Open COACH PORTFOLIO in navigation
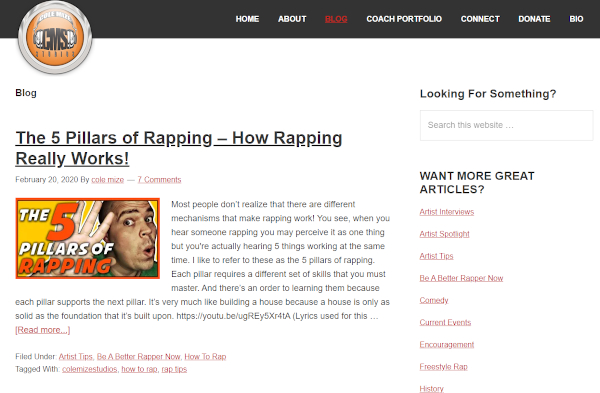The width and height of the screenshot is (600, 393). click(x=404, y=19)
